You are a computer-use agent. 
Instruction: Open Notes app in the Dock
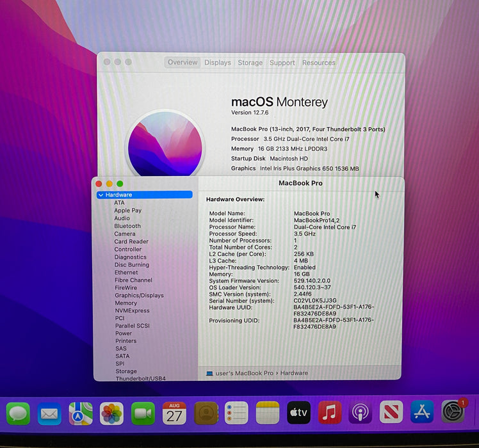[x=267, y=413]
